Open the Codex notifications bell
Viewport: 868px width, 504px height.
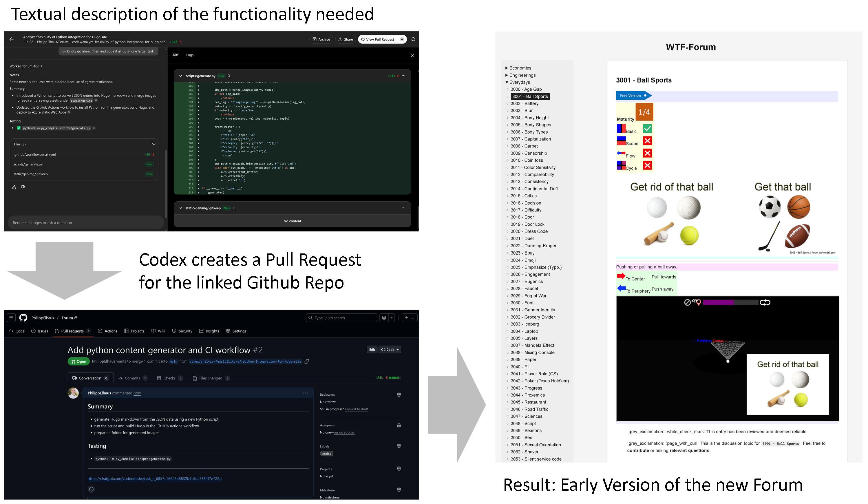tap(413, 39)
